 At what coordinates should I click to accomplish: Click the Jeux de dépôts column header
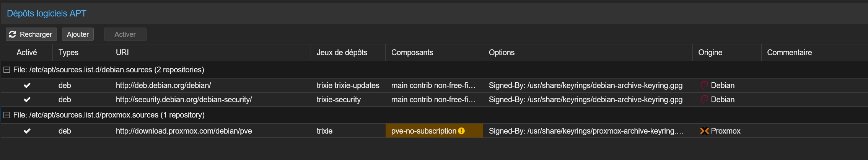(342, 52)
